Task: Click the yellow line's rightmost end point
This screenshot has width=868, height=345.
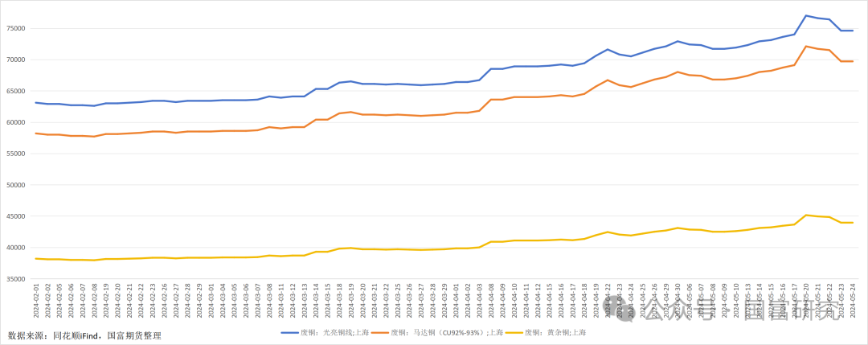Action: coord(852,222)
